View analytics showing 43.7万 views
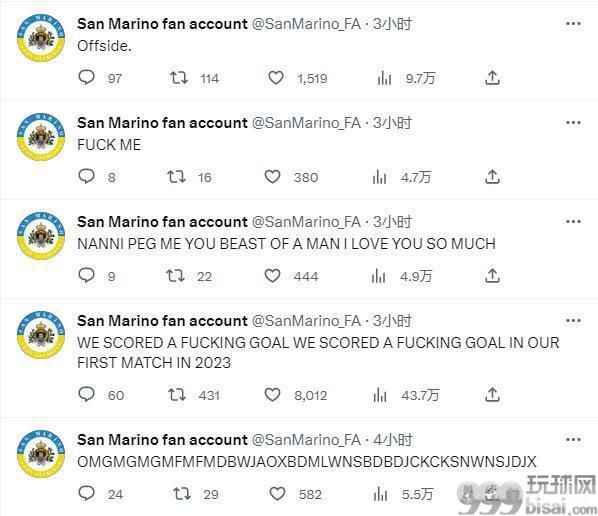The image size is (598, 516). (x=380, y=395)
